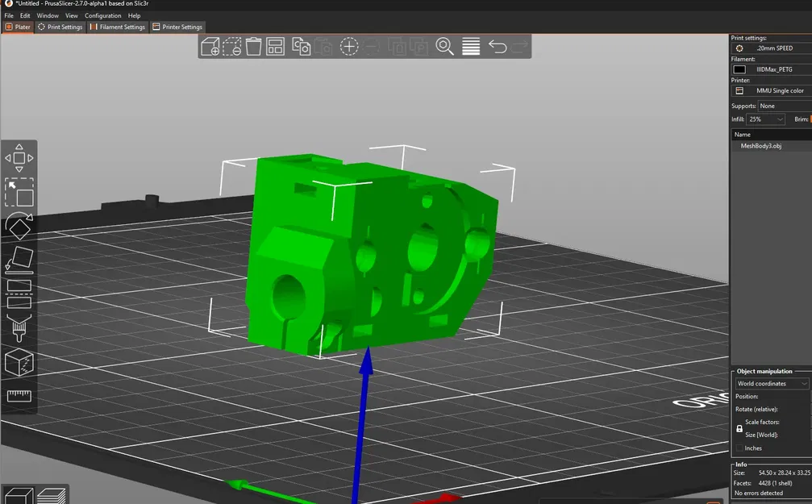Open the Configuration menu
Screen dimensions: 812x504
click(x=102, y=15)
